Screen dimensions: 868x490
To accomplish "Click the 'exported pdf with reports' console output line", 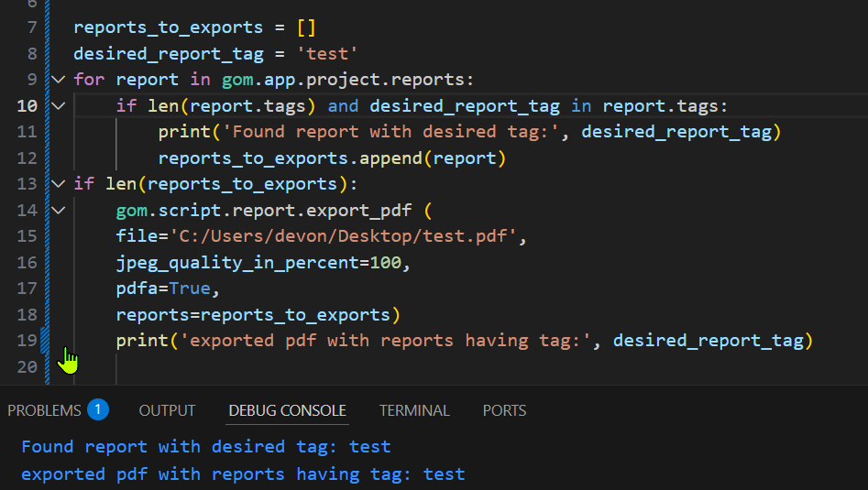I will [x=242, y=474].
